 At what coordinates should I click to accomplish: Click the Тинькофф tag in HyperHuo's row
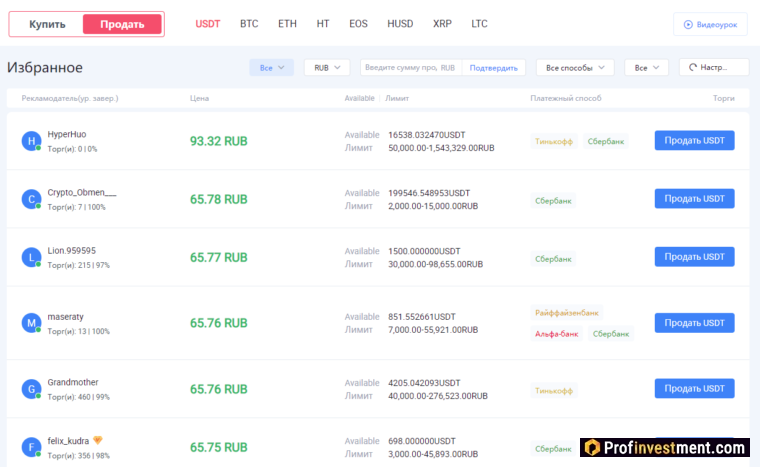554,142
